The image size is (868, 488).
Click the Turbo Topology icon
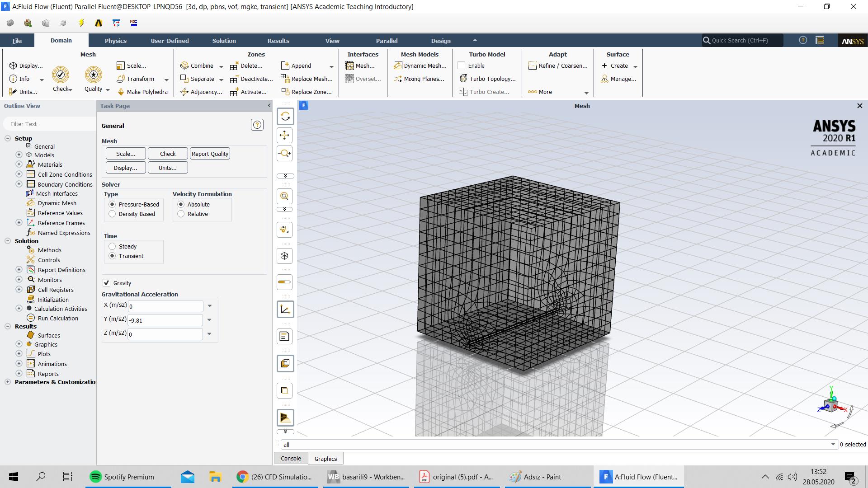[x=488, y=79]
